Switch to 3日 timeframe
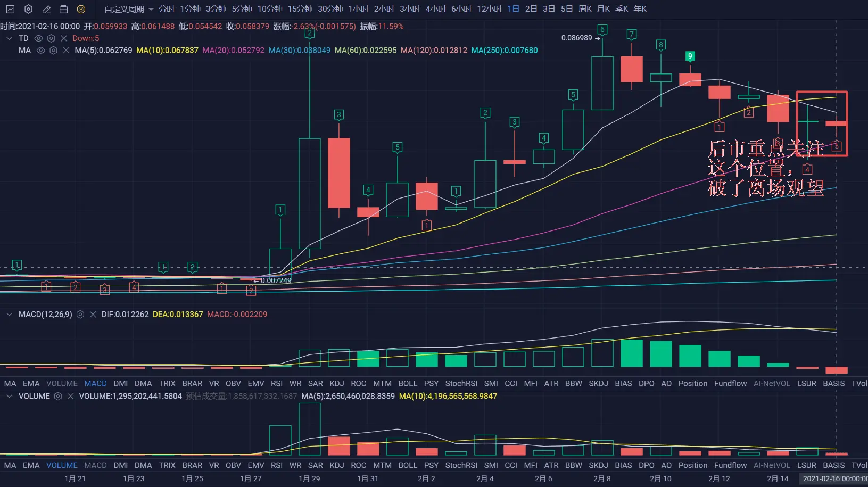Image resolution: width=868 pixels, height=487 pixels. coord(549,9)
